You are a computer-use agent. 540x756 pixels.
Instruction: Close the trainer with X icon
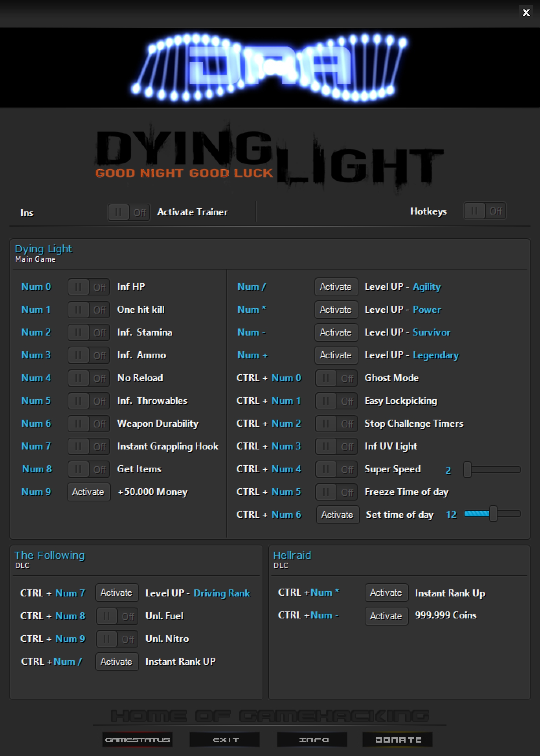click(526, 13)
